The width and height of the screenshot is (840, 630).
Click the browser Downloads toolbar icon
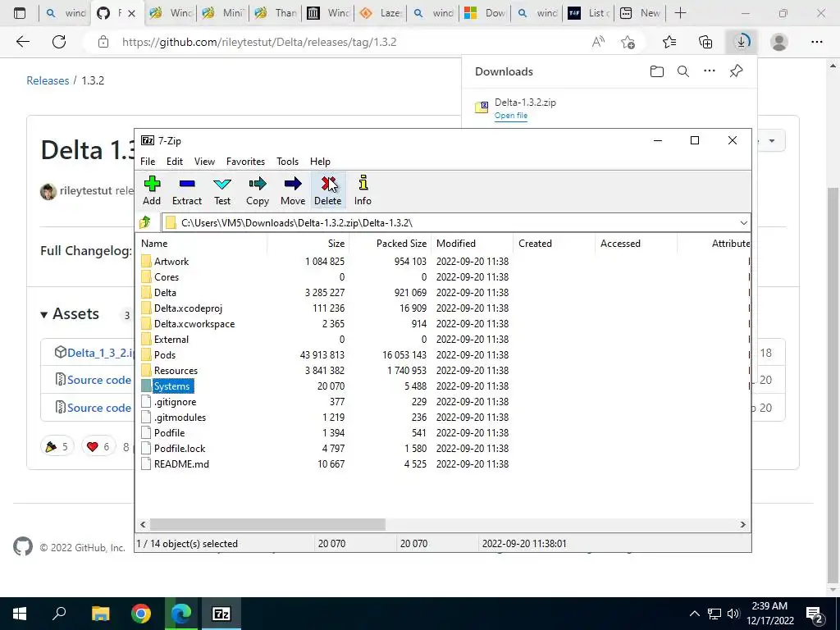click(x=742, y=42)
